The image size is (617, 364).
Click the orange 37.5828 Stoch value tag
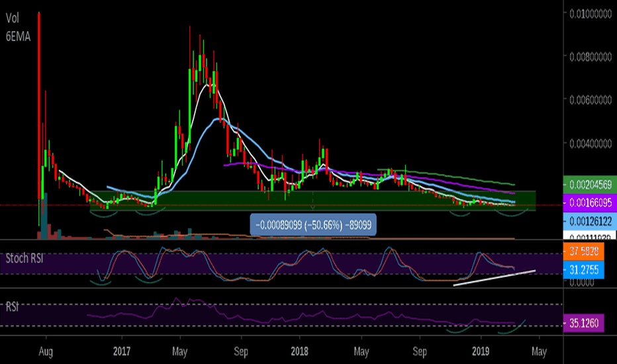pos(583,251)
